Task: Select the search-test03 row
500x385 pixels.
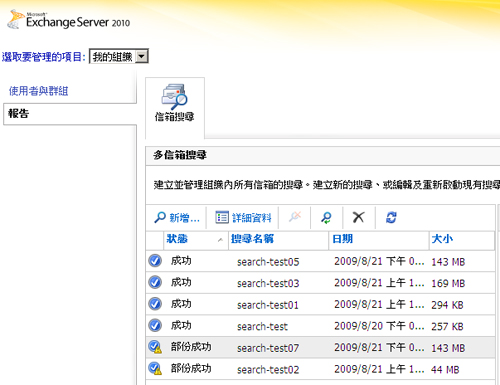Action: (321, 283)
